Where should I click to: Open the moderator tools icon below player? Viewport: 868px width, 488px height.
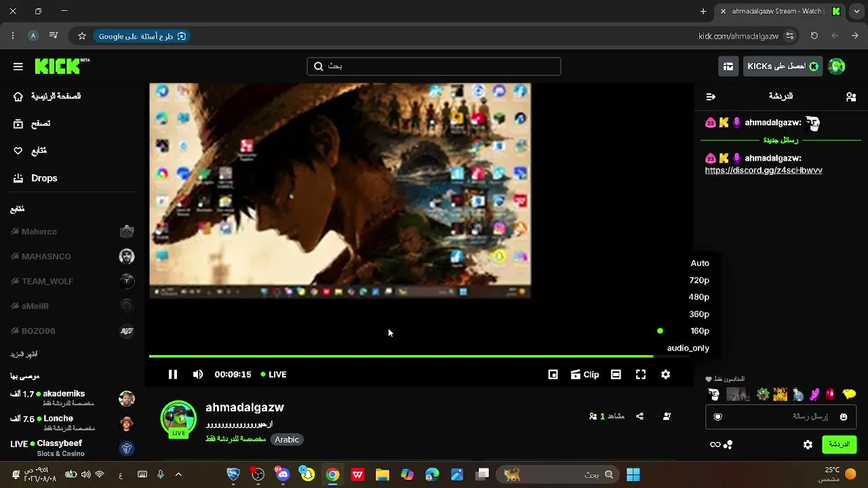tap(667, 416)
